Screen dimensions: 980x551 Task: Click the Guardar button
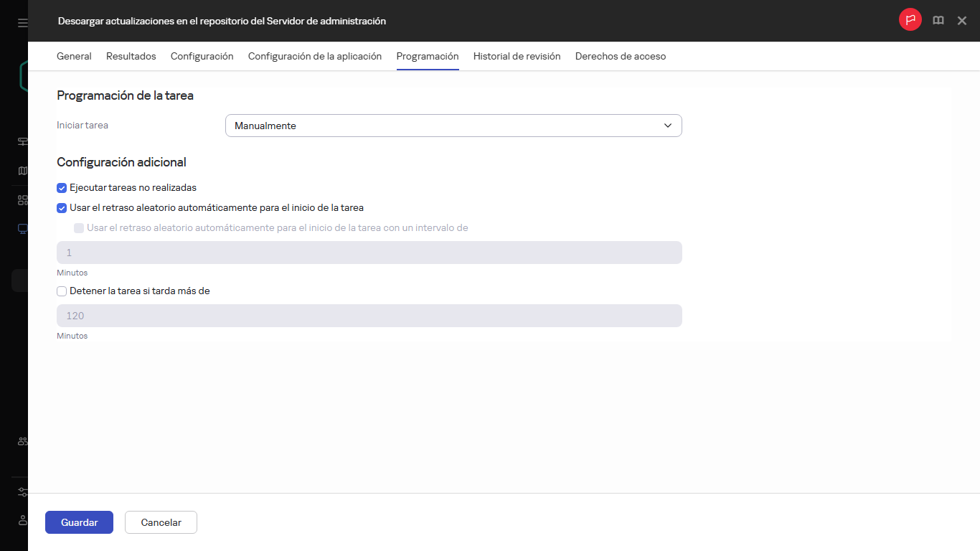coord(79,522)
